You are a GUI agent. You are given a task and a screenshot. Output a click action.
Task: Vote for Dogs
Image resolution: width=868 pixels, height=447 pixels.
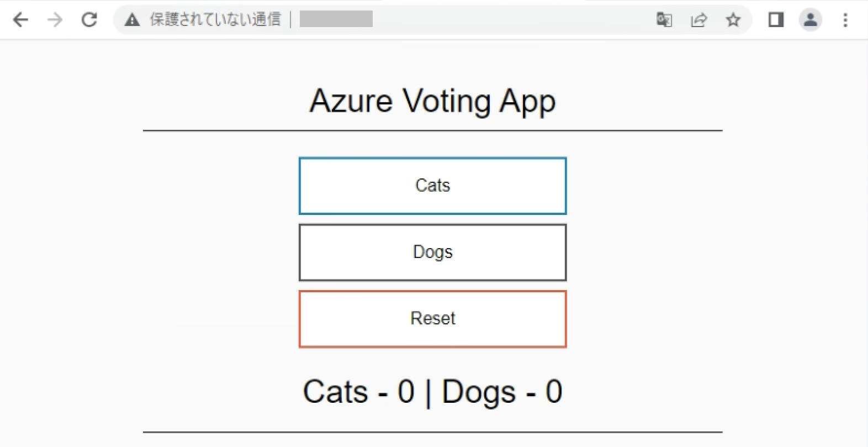pyautogui.click(x=433, y=253)
